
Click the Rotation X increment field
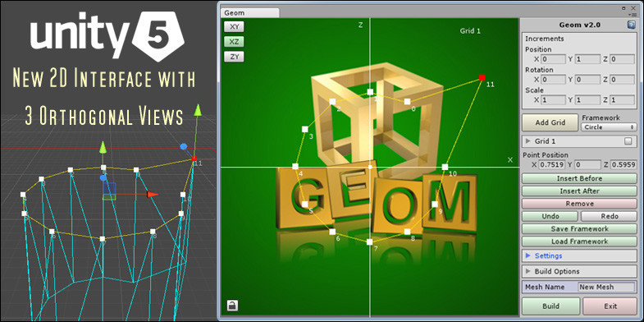coord(553,80)
